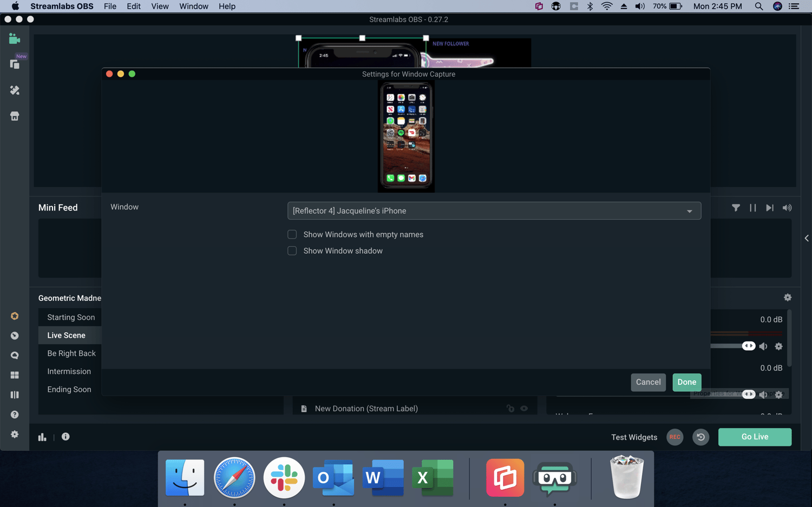Viewport: 812px width, 507px height.
Task: Select the Intermission scene
Action: pyautogui.click(x=69, y=371)
